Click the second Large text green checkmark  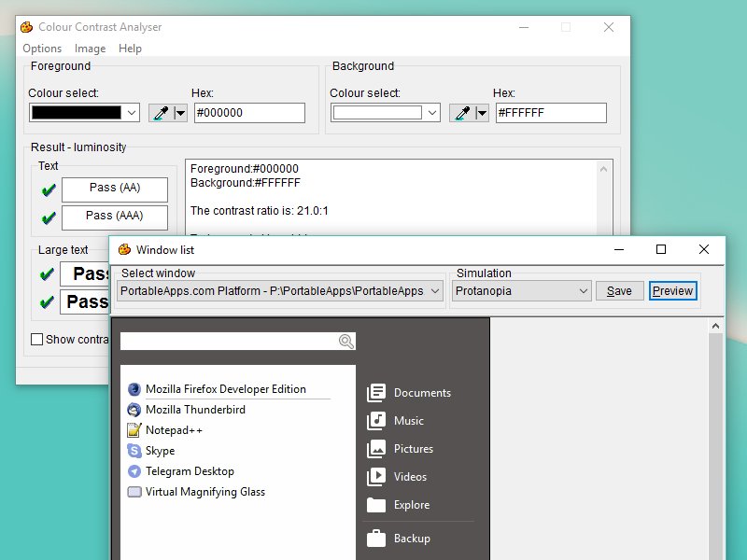tap(47, 301)
